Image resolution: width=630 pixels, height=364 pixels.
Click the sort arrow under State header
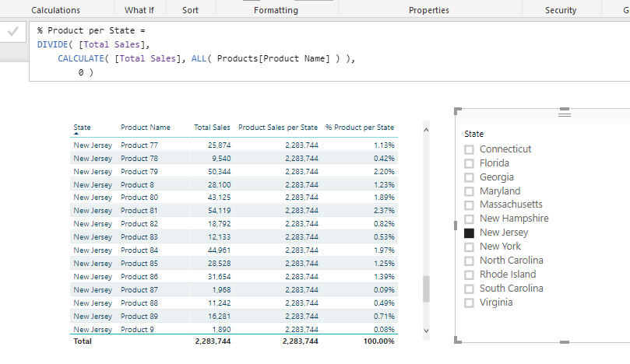[x=76, y=134]
